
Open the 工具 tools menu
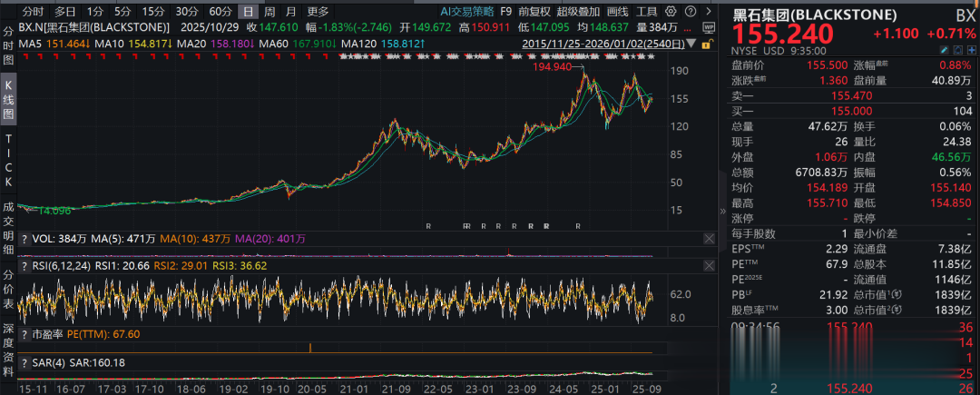pyautogui.click(x=647, y=13)
